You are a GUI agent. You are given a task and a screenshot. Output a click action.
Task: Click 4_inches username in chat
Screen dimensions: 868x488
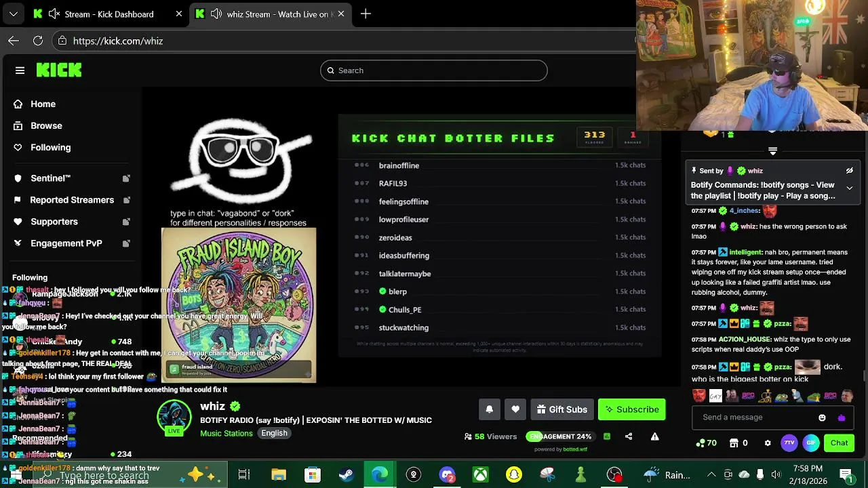(745, 211)
